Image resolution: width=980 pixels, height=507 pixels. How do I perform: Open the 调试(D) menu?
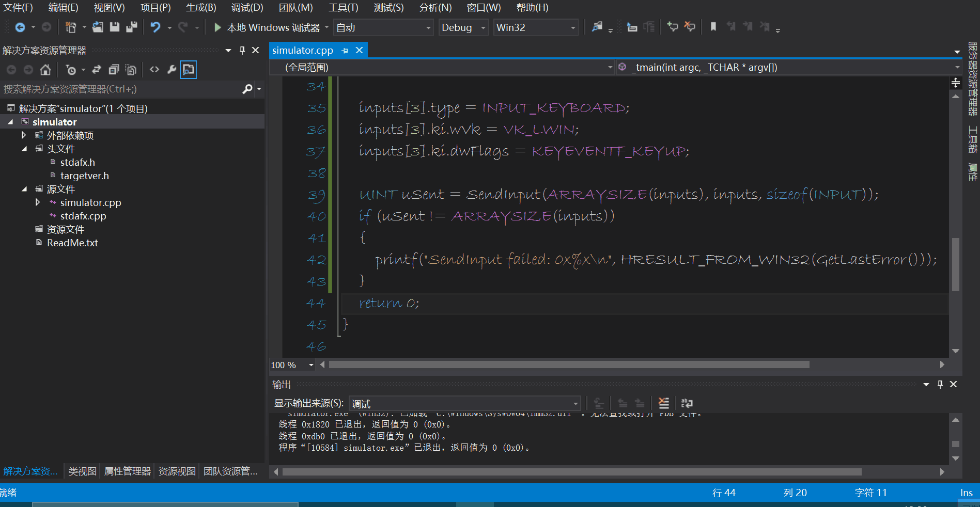247,8
